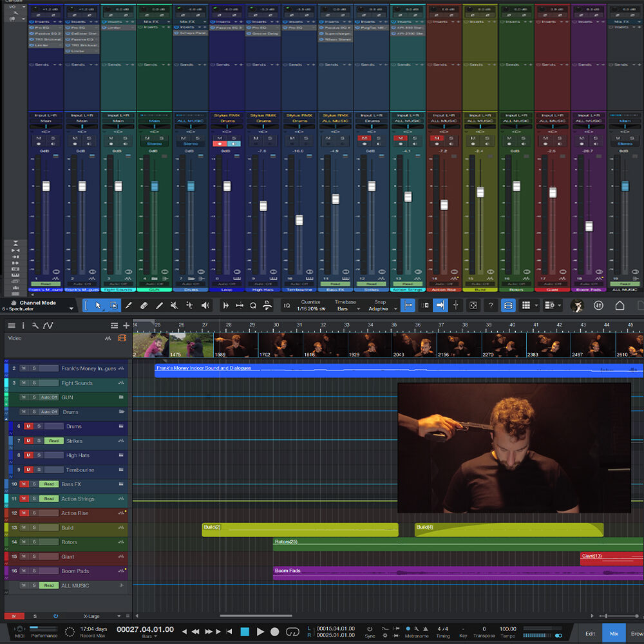Expand the GUN folder track
The image size is (644, 644).
point(121,397)
